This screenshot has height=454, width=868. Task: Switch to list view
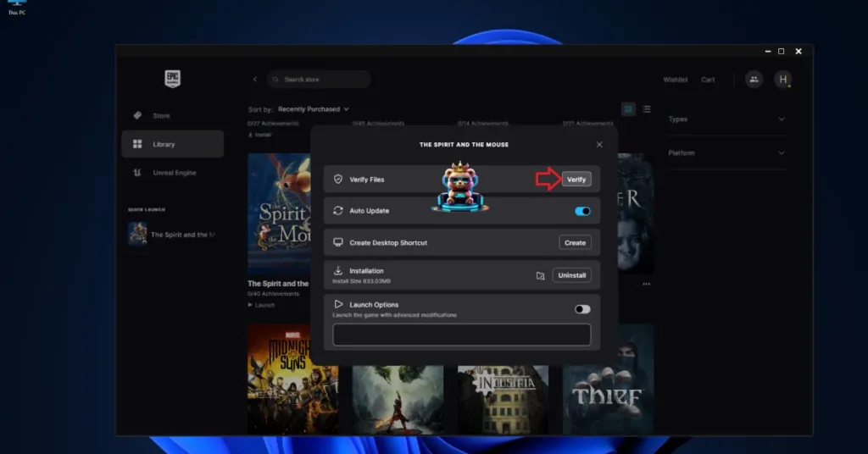click(x=647, y=109)
